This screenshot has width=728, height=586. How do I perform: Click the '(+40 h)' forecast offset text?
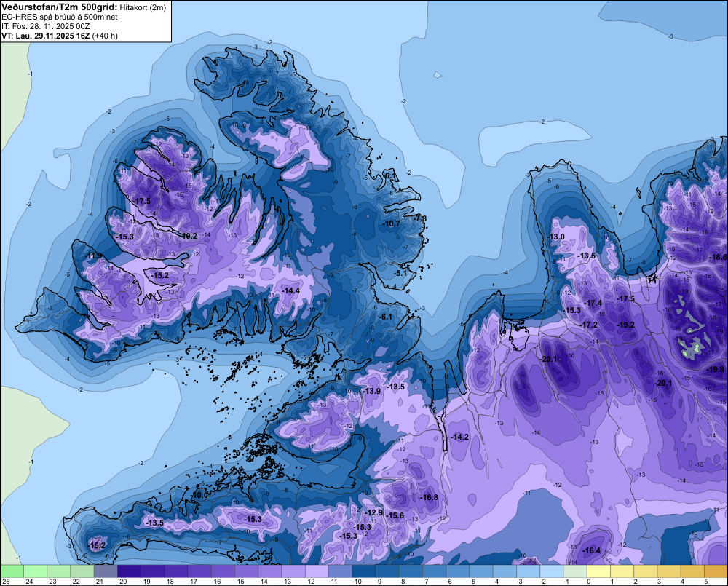click(x=104, y=36)
